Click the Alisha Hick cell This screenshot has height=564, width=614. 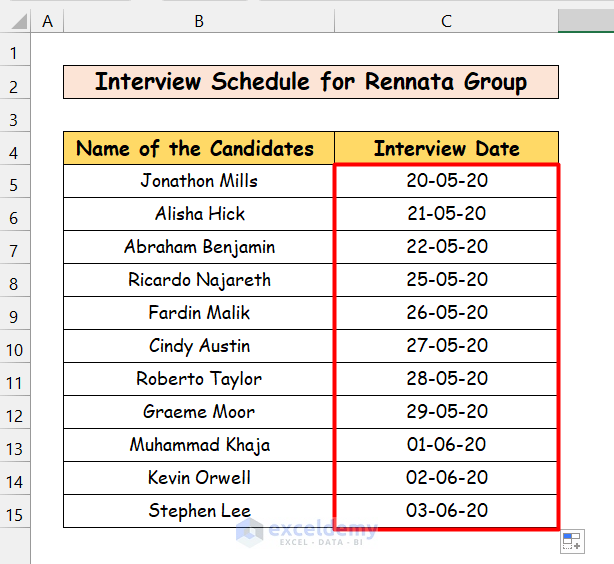[199, 214]
